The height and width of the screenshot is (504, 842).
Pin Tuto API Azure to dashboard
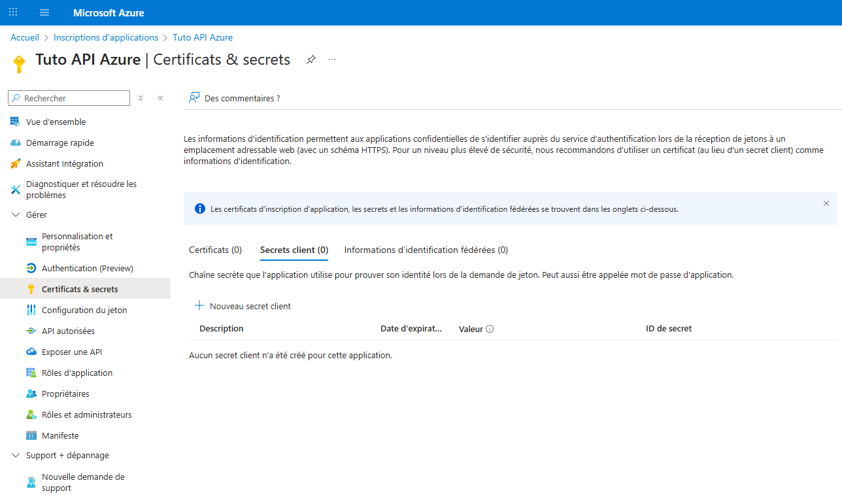(x=311, y=59)
